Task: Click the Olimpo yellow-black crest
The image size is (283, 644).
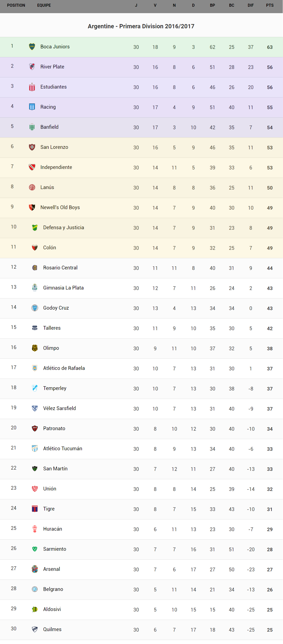Action: click(35, 348)
